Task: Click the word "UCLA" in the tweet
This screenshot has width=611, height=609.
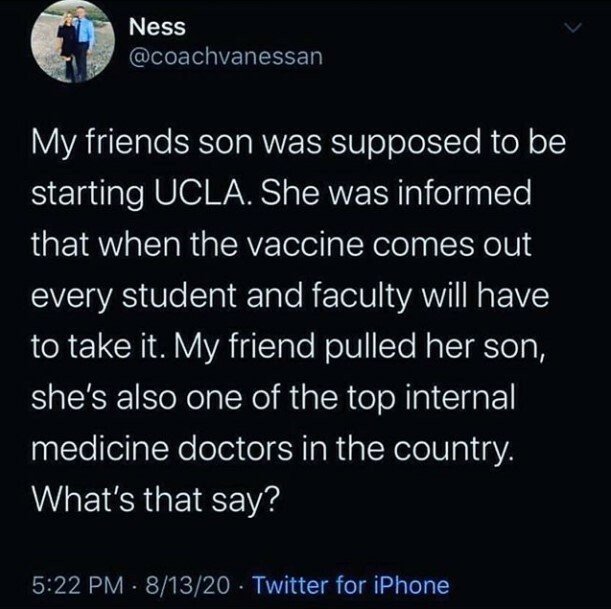Action: tap(215, 188)
